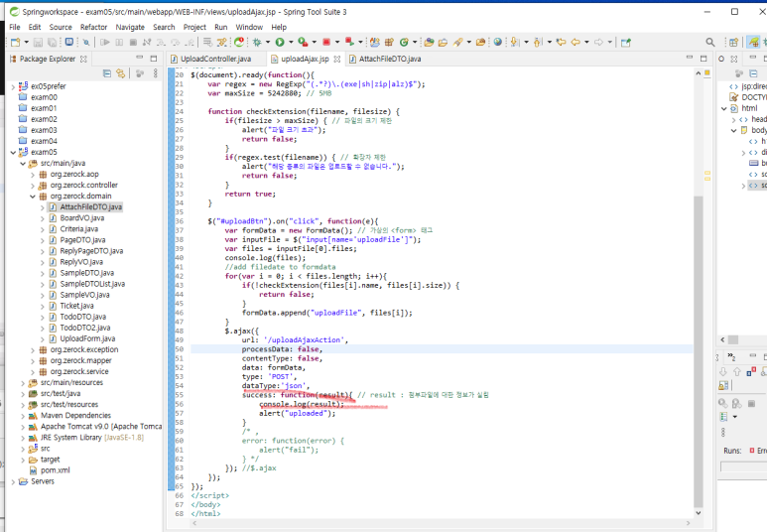The image size is (767, 532).
Task: Select the exam03 project
Action: point(44,130)
